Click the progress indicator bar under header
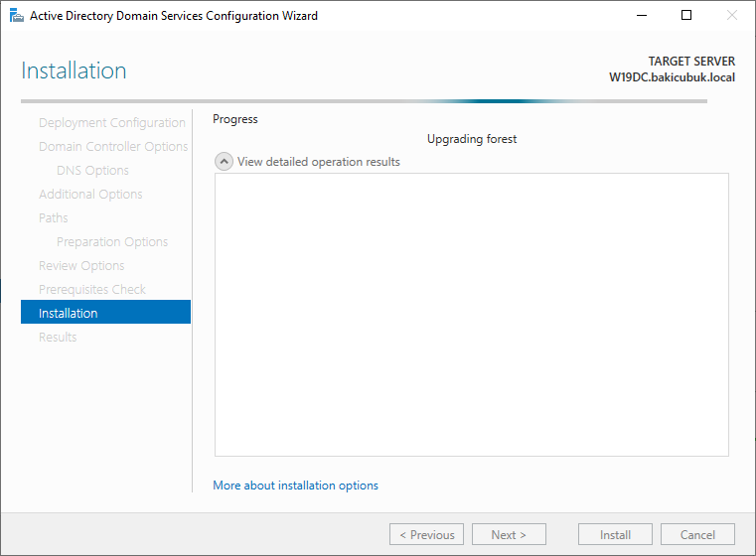This screenshot has width=756, height=556. coord(364,101)
